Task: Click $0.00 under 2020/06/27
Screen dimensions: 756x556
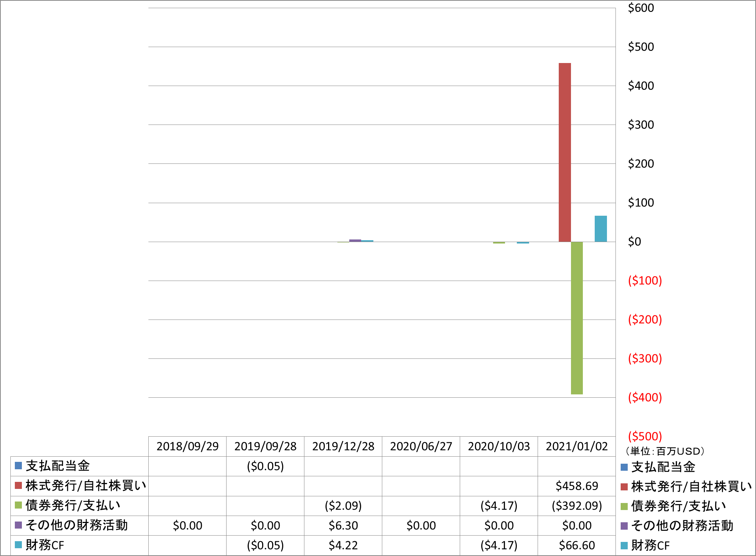Action: point(421,526)
